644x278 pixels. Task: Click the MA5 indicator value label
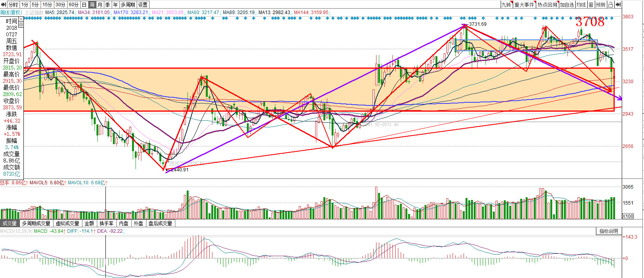[60, 12]
